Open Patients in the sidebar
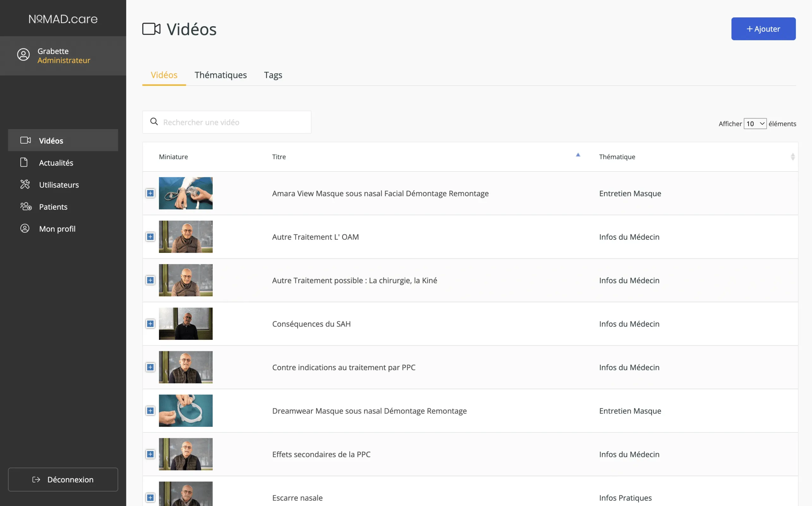Screen dimensions: 812x506 point(63,206)
